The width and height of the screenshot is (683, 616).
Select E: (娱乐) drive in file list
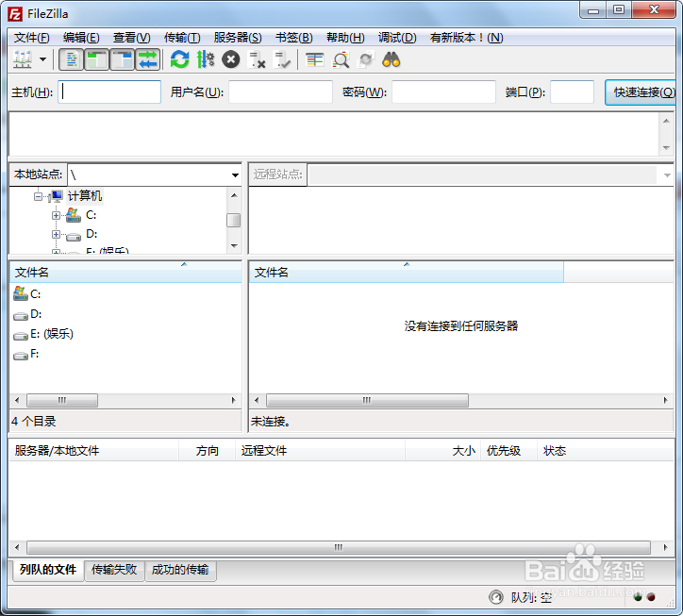(43, 334)
